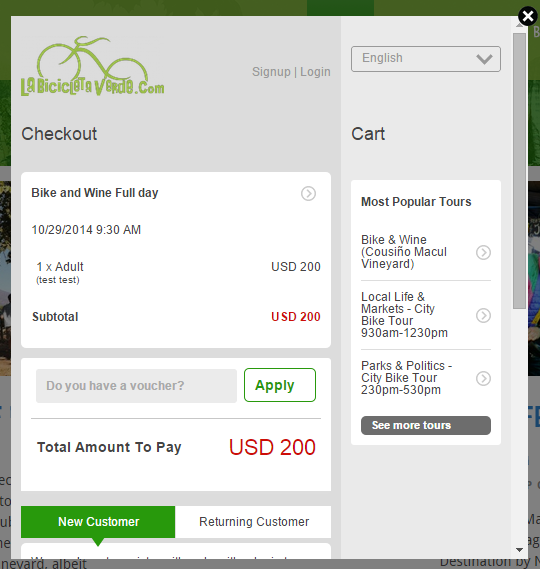Click arrow icon beside Bike & Wine Cousiño Macul
The image size is (540, 569).
click(483, 252)
